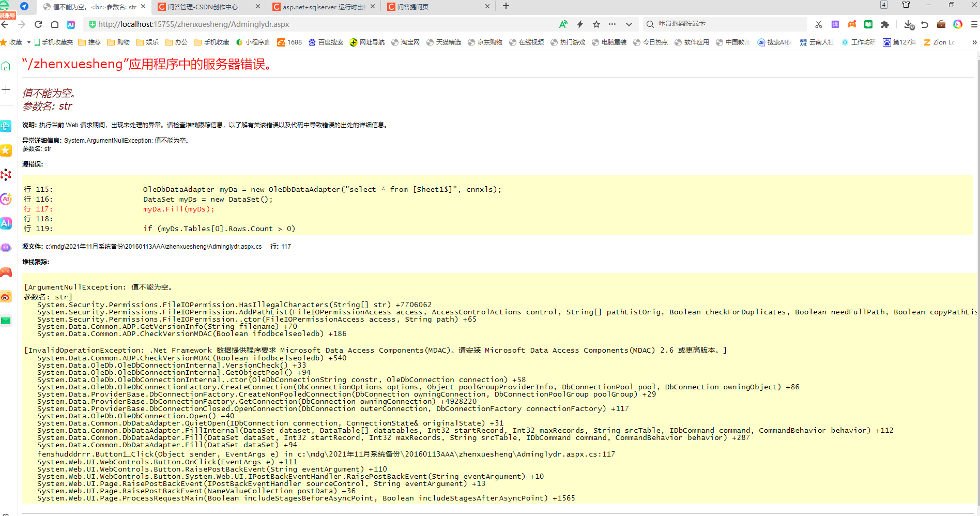Click the undo closed-tab restore icon

click(925, 24)
